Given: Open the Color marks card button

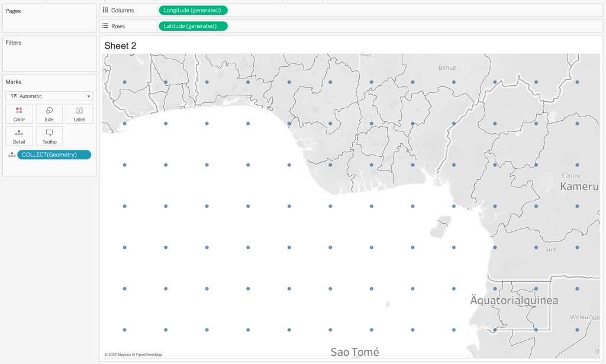Looking at the screenshot, I should click(x=19, y=114).
